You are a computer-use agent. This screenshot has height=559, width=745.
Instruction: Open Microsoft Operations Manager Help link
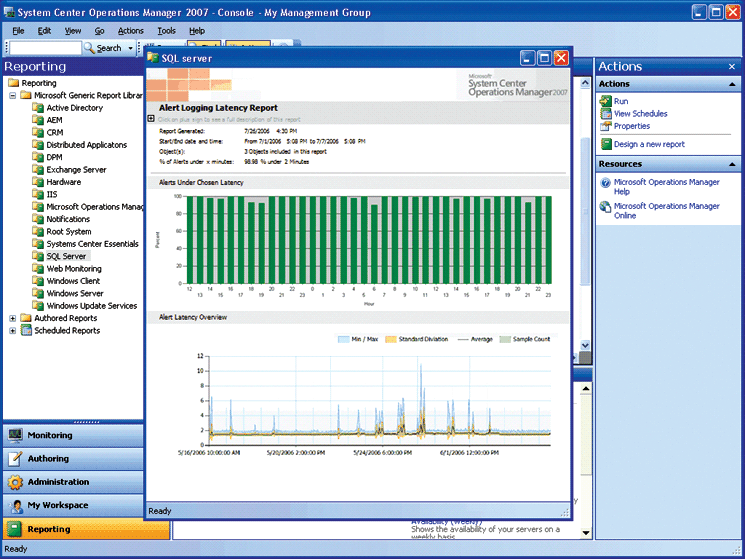click(x=666, y=187)
